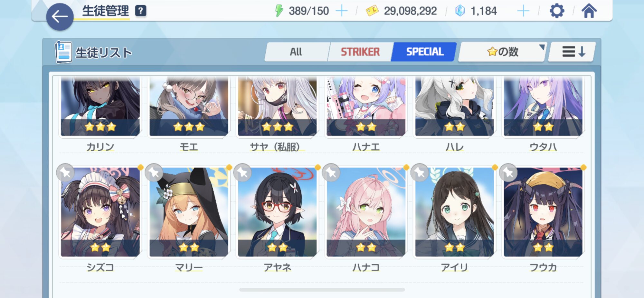
Task: Add gems with plus next to 1,184
Action: pyautogui.click(x=523, y=11)
